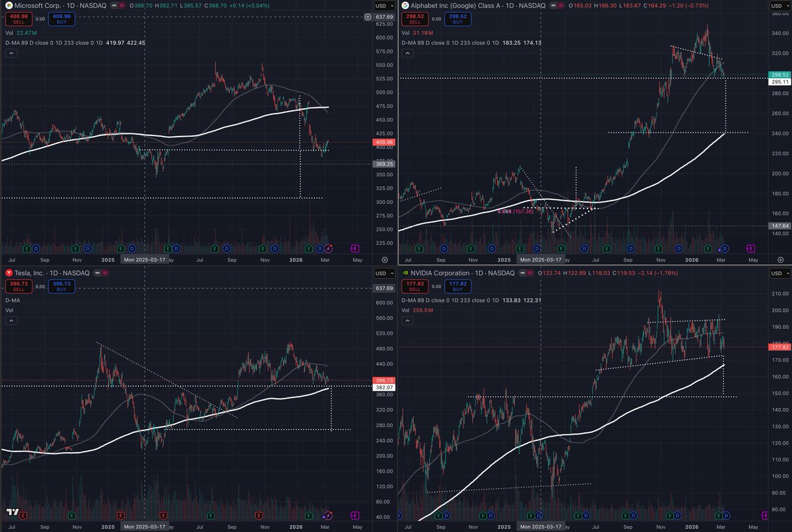792x532 pixels.
Task: Collapse the Tesla chart indicator legend
Action: click(x=11, y=321)
